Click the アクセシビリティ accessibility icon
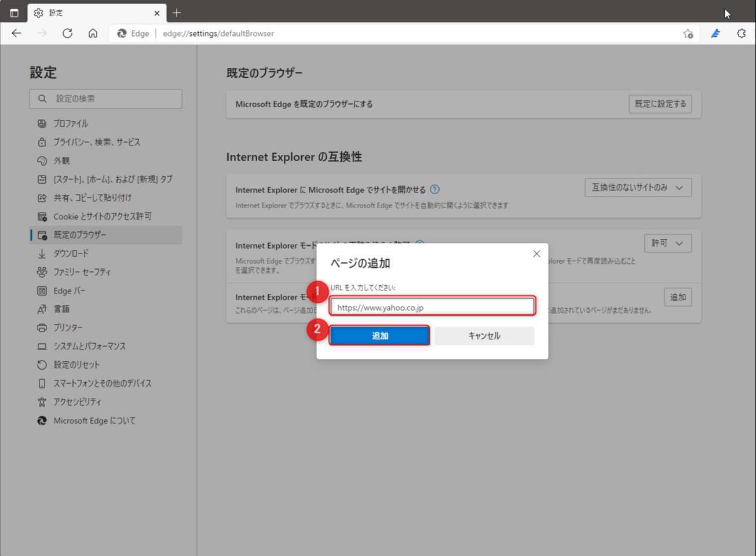This screenshot has height=556, width=756. [42, 402]
